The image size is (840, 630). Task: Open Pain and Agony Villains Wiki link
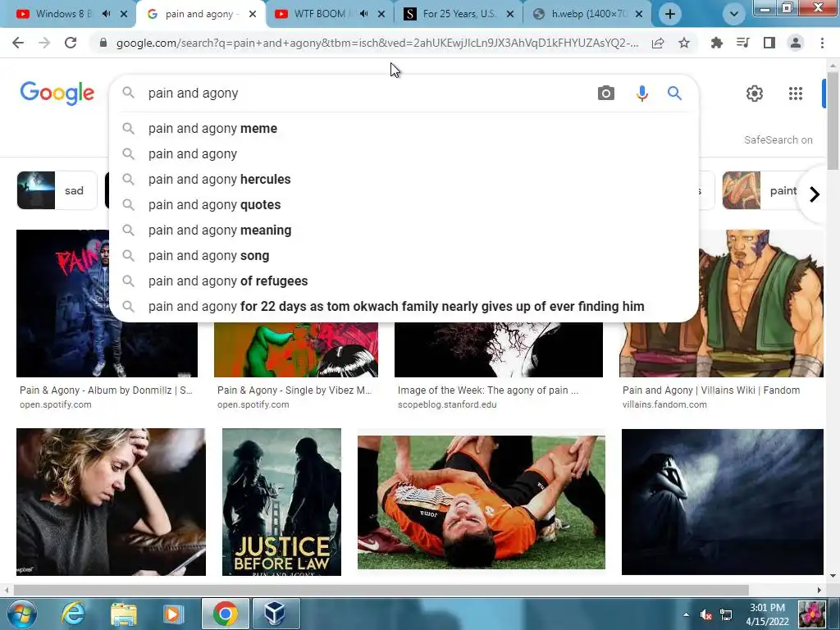(x=711, y=390)
